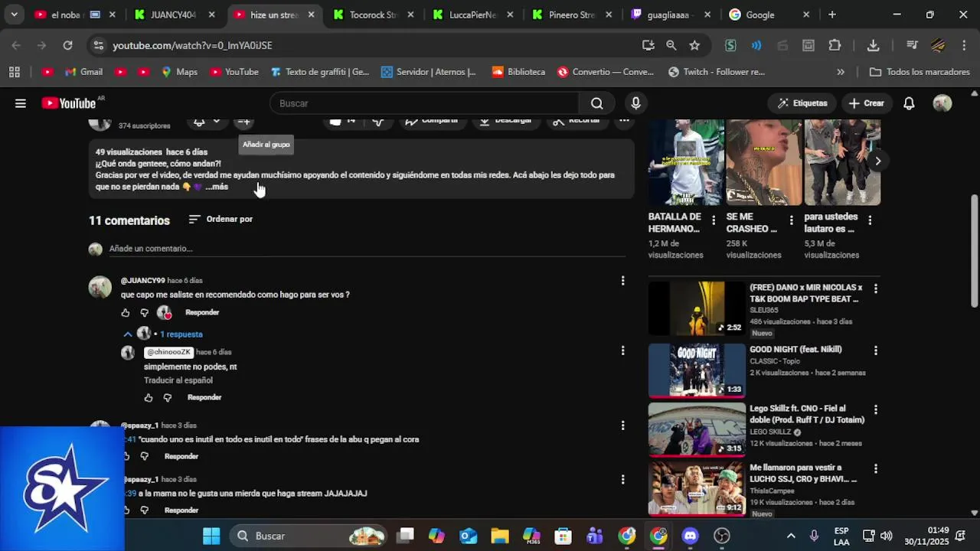Screen dimensions: 980x551
Task: Open options for @chinoooZK reply
Action: tap(622, 350)
